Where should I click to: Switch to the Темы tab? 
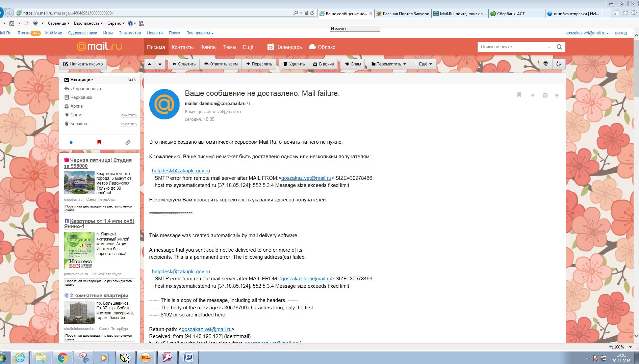(230, 47)
